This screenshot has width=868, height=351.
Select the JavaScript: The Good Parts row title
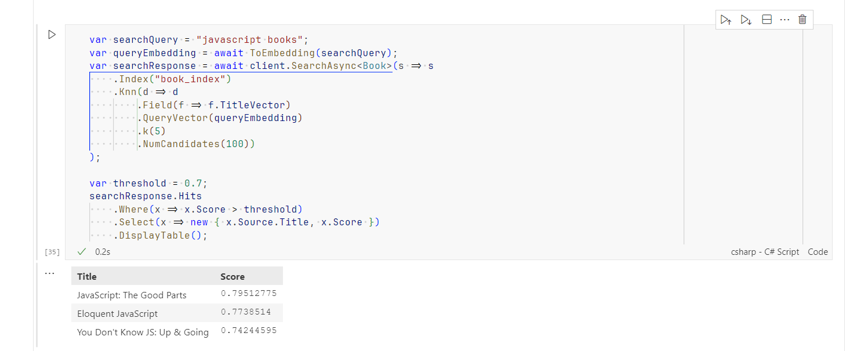(x=132, y=295)
